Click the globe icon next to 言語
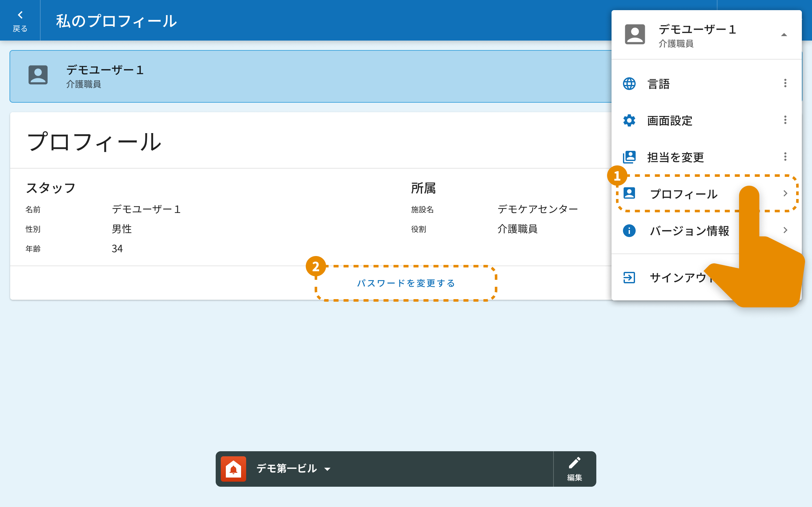This screenshot has width=812, height=507. [629, 83]
